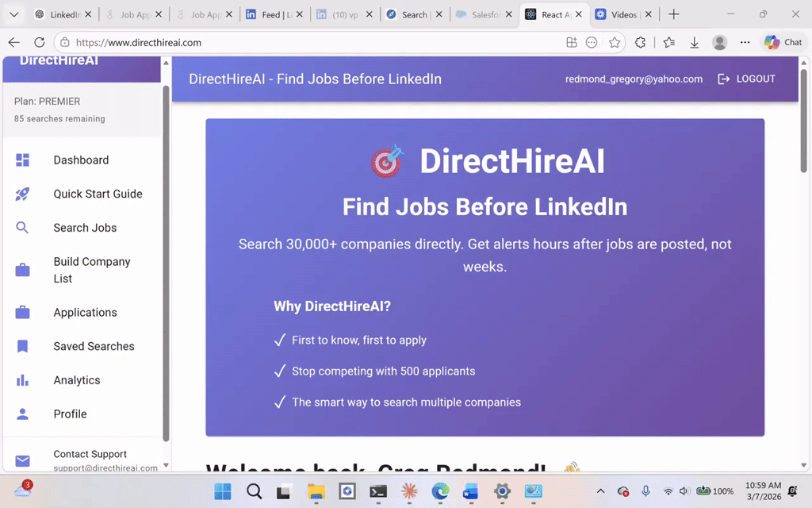Click the Quick Start Guide rocket icon
The image size is (812, 508).
22,194
